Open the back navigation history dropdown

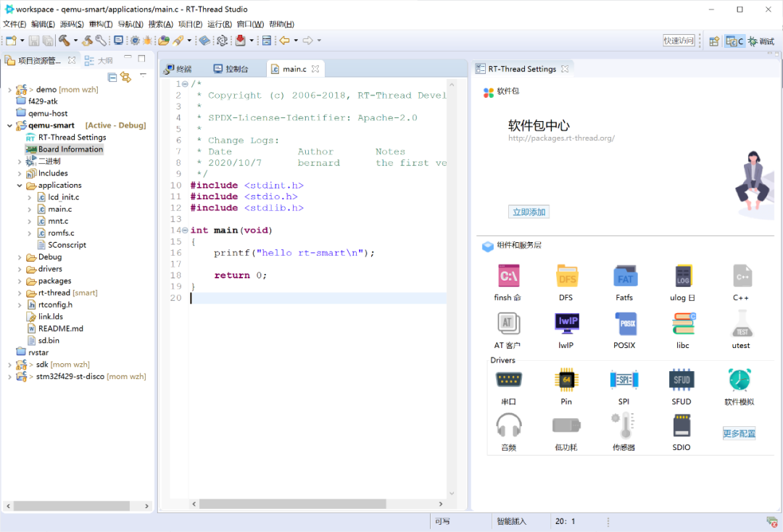tap(296, 41)
